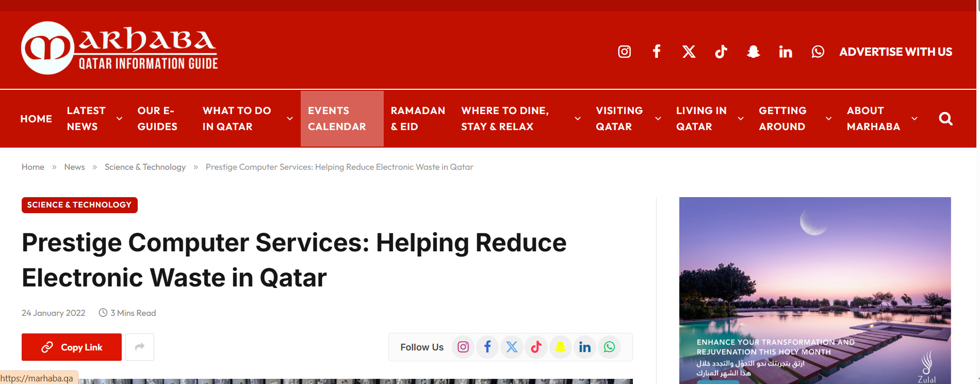Expand the About Marhaba dropdown chevron

click(x=914, y=119)
